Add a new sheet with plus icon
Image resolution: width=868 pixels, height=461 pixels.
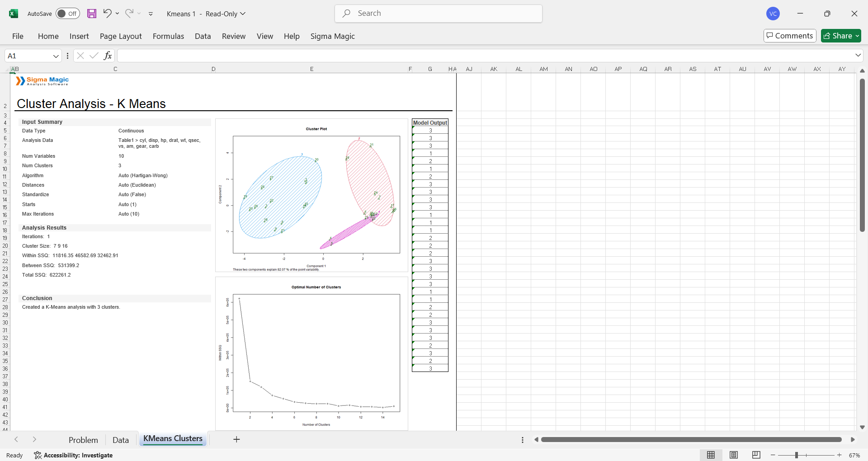pos(236,439)
